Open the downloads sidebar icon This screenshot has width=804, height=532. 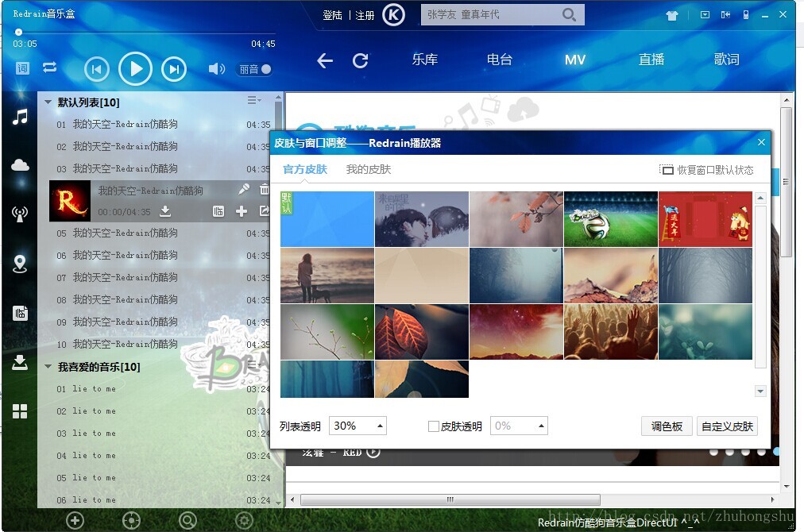20,362
